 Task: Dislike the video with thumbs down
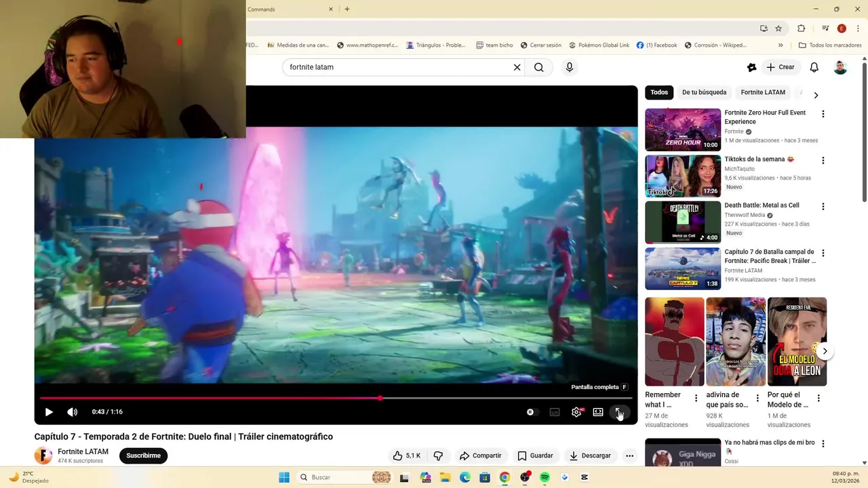438,455
